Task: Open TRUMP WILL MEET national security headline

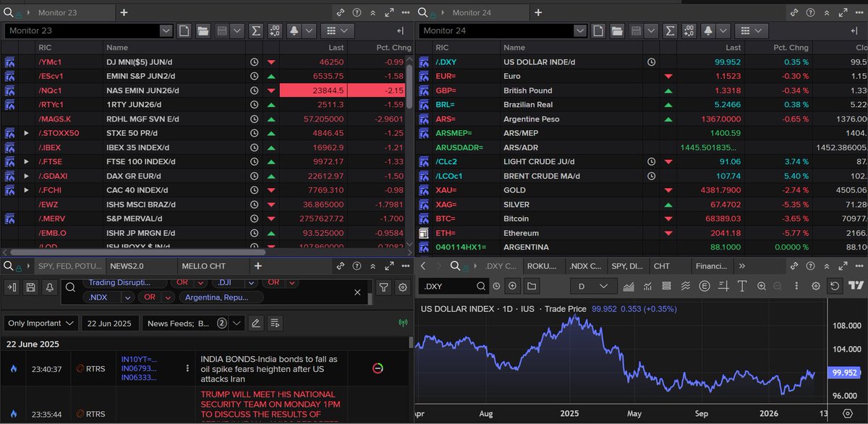Action: (x=269, y=404)
